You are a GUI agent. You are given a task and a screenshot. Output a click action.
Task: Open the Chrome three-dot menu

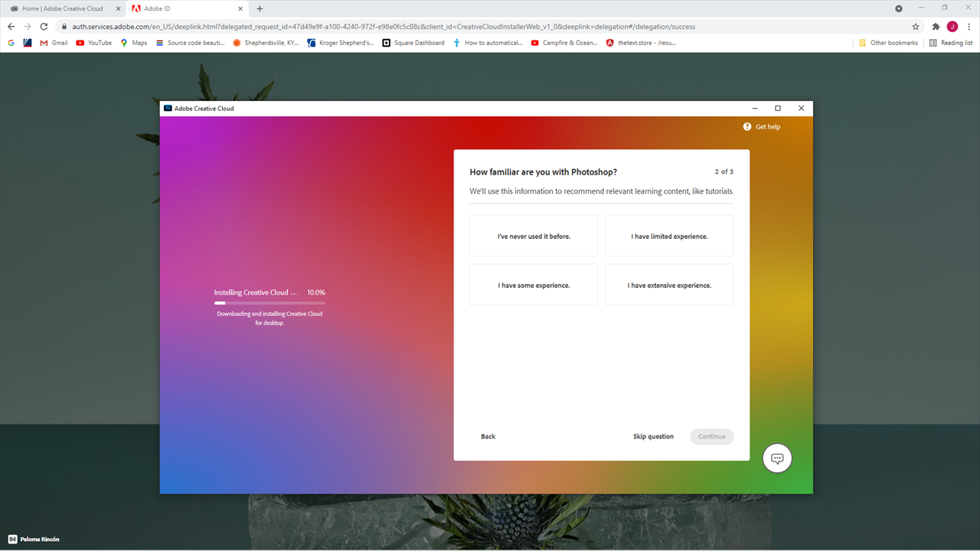click(x=969, y=27)
